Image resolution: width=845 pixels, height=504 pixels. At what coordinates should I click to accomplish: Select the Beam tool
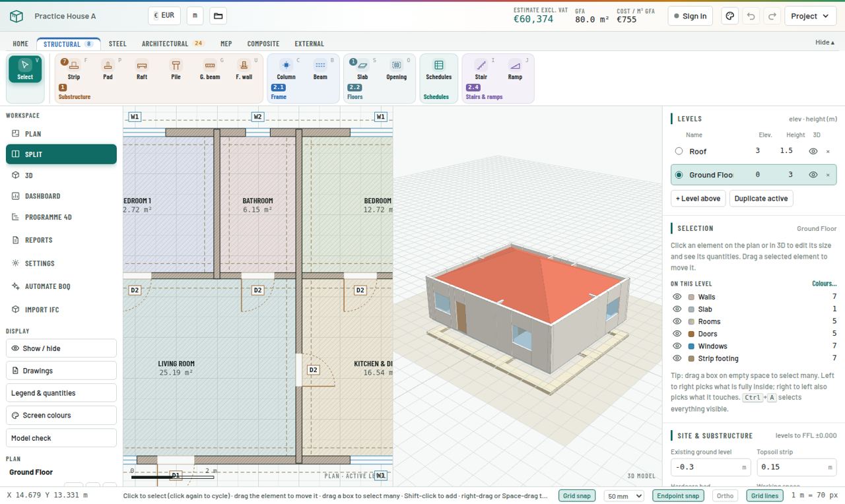[320, 69]
